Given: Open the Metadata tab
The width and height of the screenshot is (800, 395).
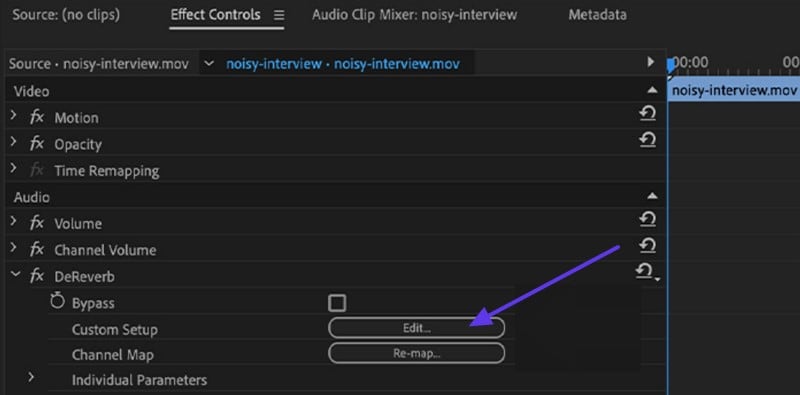Looking at the screenshot, I should point(597,15).
